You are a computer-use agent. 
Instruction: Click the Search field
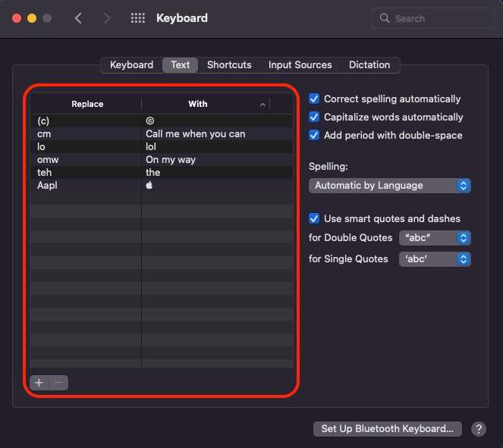tap(433, 18)
